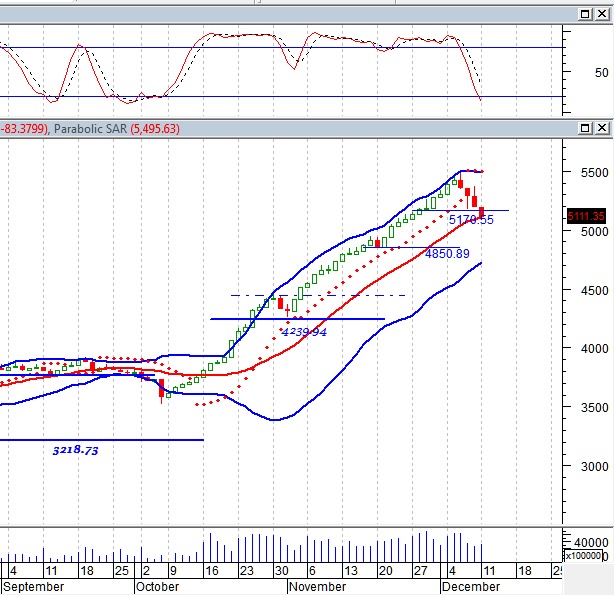Image resolution: width=614 pixels, height=595 pixels.
Task: Maximize the Parabolic SAR price pane
Action: [x=583, y=129]
